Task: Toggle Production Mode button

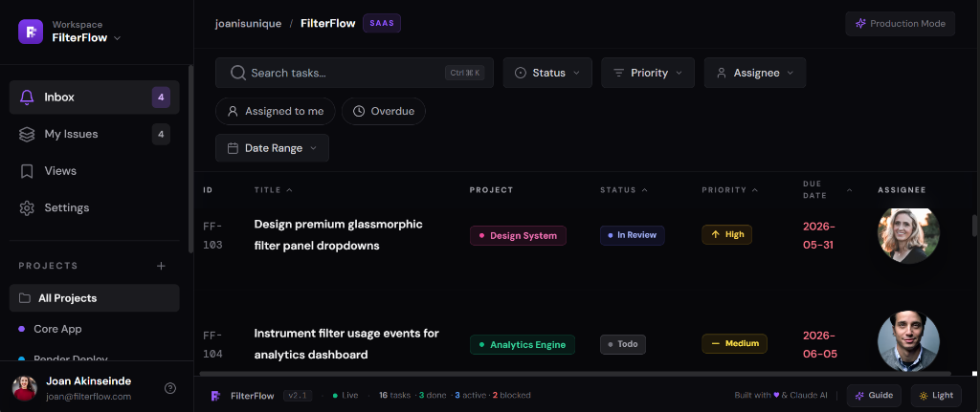Action: pos(900,24)
